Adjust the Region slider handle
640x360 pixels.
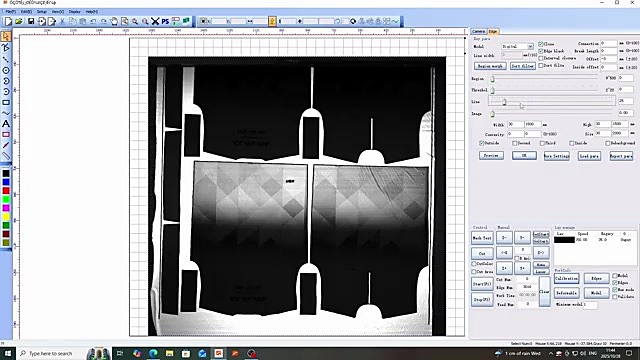tap(493, 79)
